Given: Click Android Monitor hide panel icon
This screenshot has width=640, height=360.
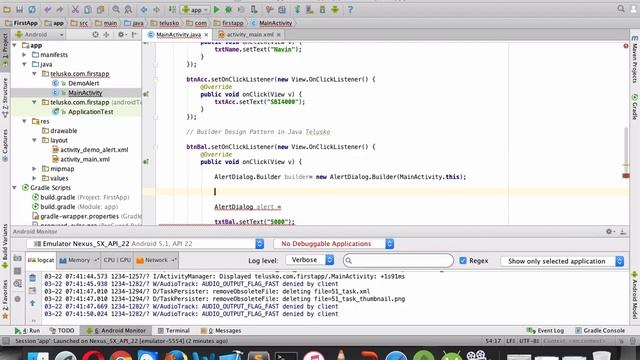Looking at the screenshot, I should (623, 231).
